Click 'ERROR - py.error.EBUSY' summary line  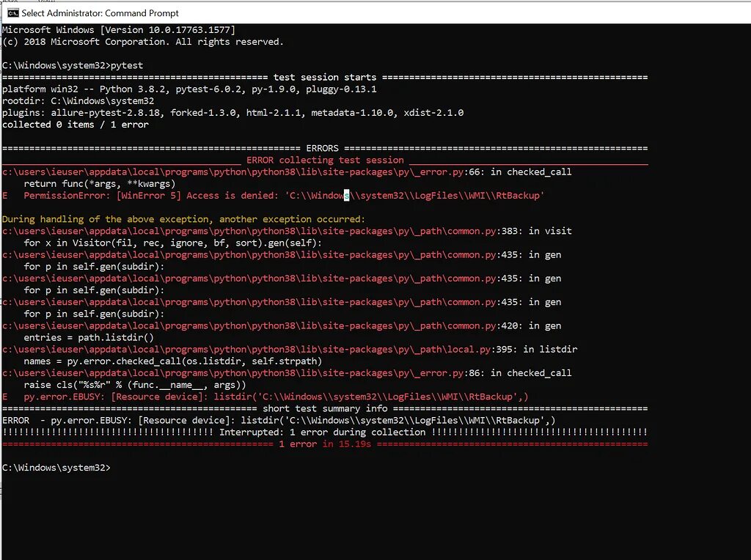279,420
